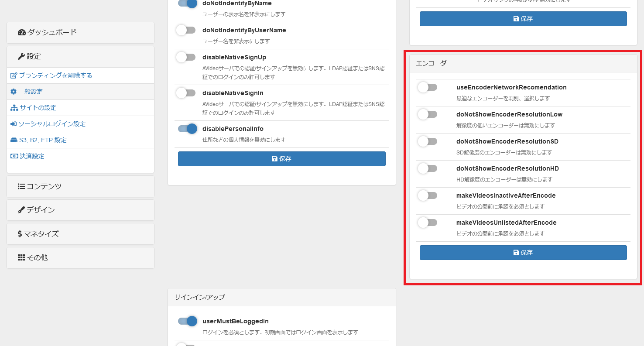The image size is (644, 346).
Task: Disable the doNotIndentifyByName toggle
Action: point(188,3)
